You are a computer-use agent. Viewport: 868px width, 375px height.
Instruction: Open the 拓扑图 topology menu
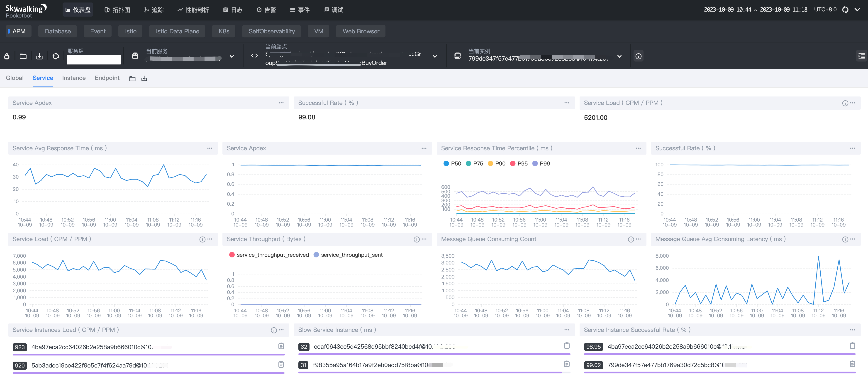tap(117, 10)
